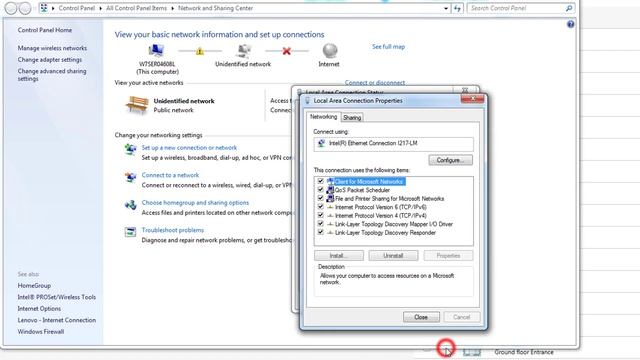Click the Control Panel icon in address bar
Image resolution: width=640 pixels, height=360 pixels.
(44, 8)
